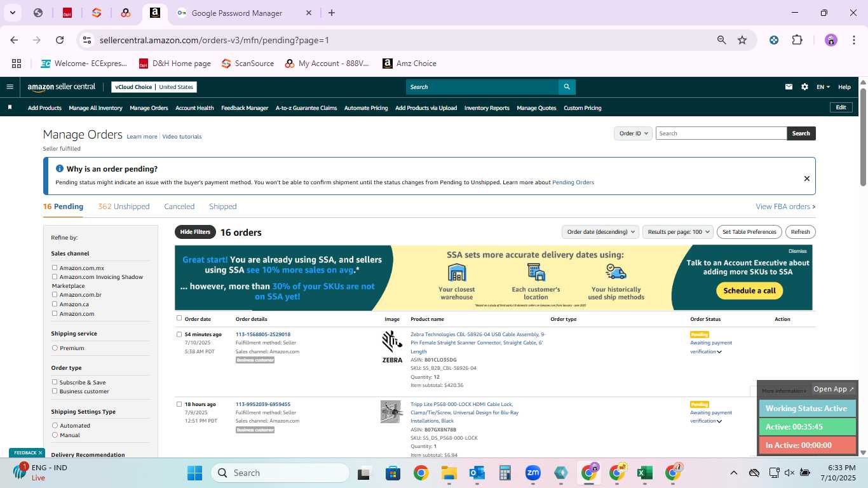The height and width of the screenshot is (488, 868).
Task: Open the settings gear icon
Action: coord(804,87)
